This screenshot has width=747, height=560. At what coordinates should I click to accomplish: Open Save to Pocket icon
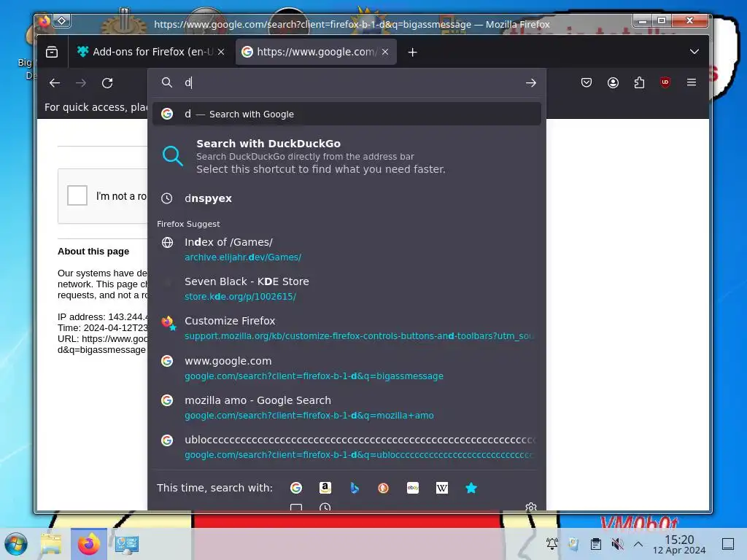[x=587, y=83]
